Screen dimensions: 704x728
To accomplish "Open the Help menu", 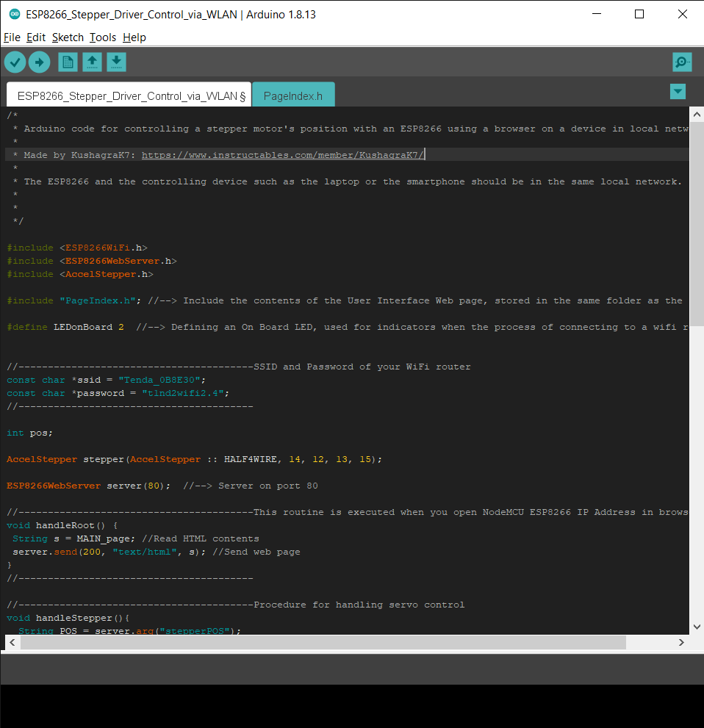I will click(134, 37).
